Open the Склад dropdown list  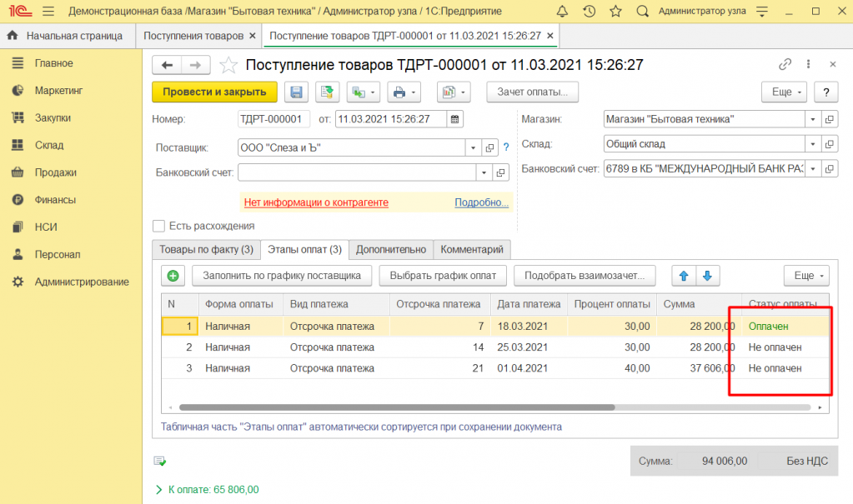coord(813,143)
